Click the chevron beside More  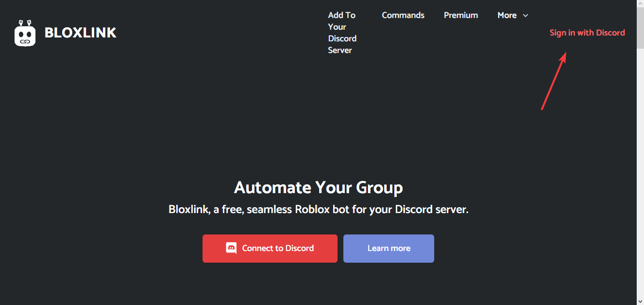click(525, 16)
